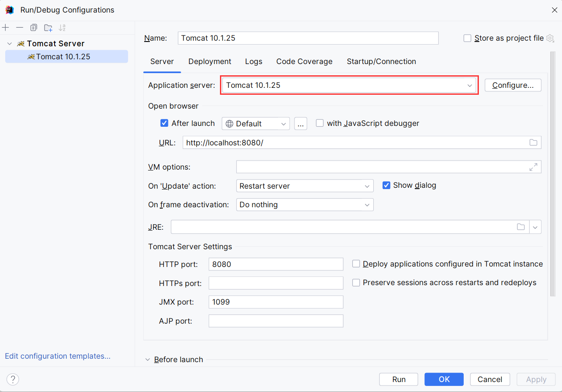Click the JMX port field

[x=276, y=302]
